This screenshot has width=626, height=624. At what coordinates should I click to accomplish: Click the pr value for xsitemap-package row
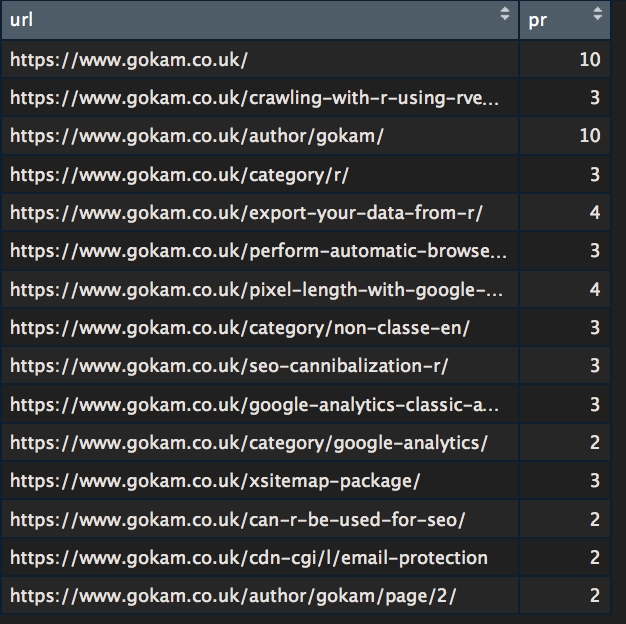coord(594,481)
